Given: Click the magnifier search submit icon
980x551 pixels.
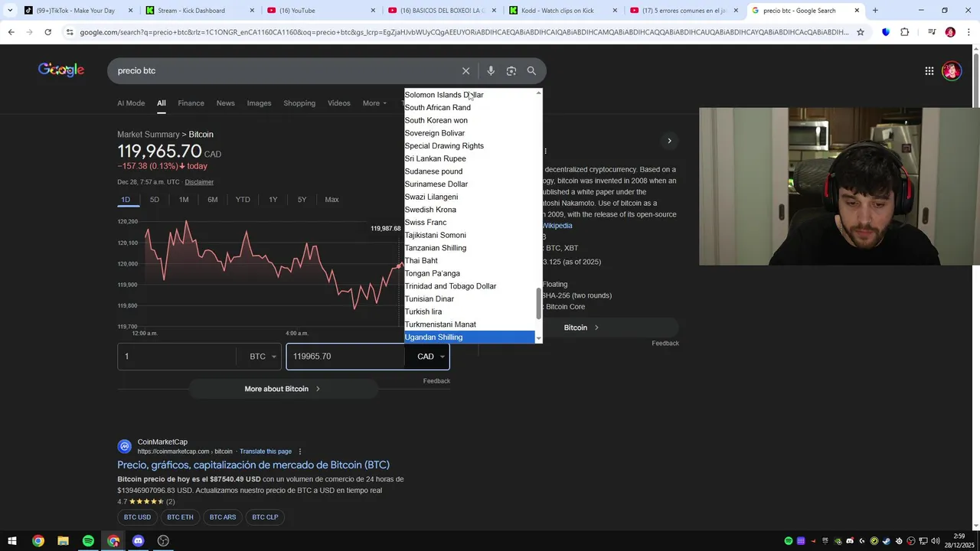Looking at the screenshot, I should (531, 70).
